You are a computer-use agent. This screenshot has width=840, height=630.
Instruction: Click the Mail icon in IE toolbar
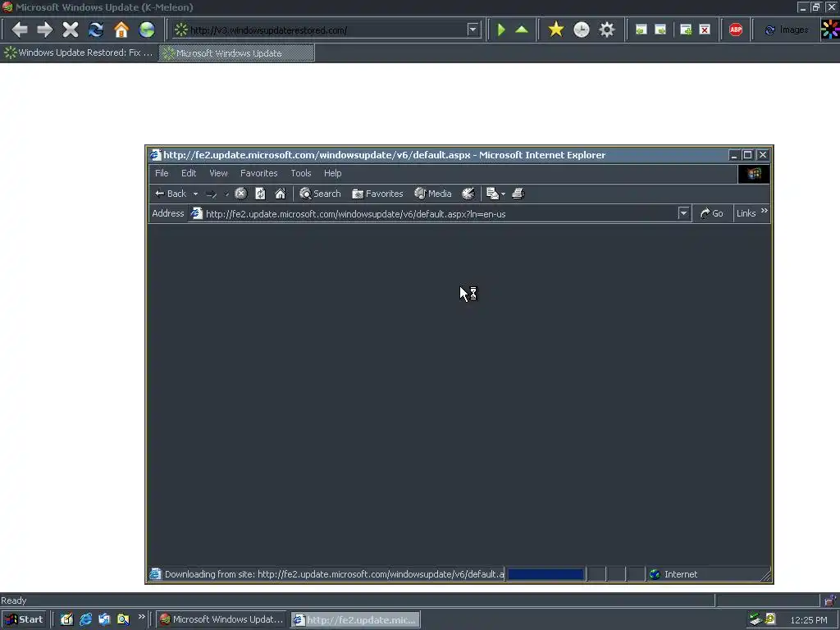(x=492, y=194)
